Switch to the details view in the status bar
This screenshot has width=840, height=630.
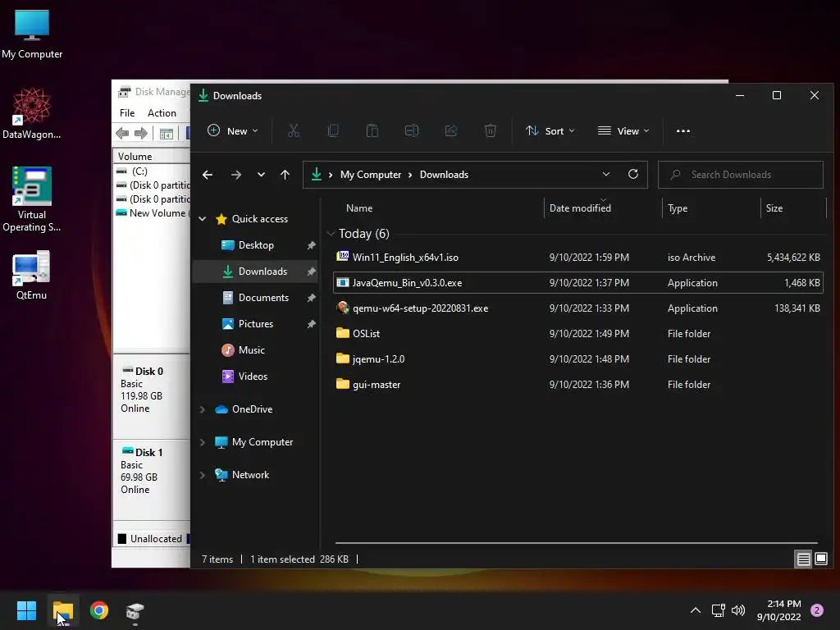804,559
